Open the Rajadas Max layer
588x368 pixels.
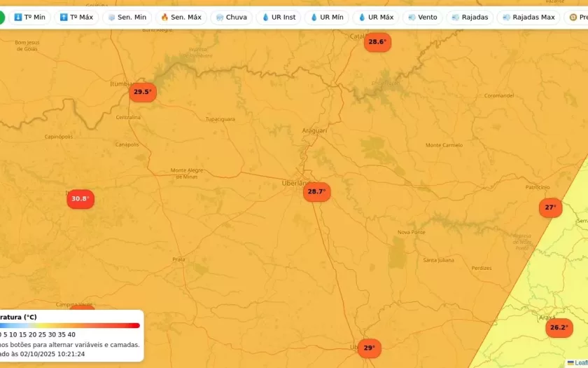coord(528,17)
